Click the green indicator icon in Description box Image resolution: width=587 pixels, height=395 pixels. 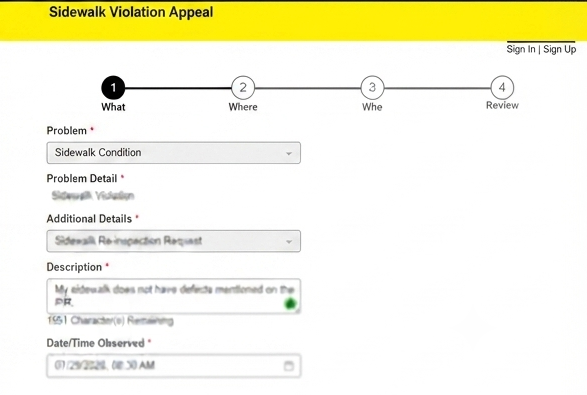pyautogui.click(x=290, y=304)
